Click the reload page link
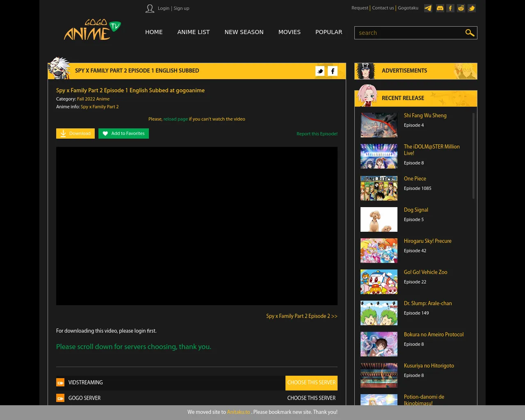The width and height of the screenshot is (525, 420). point(176,119)
